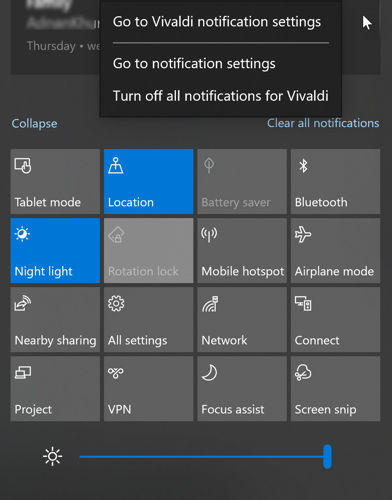Click the Rotation lock label
This screenshot has height=500, width=392.
pyautogui.click(x=143, y=271)
